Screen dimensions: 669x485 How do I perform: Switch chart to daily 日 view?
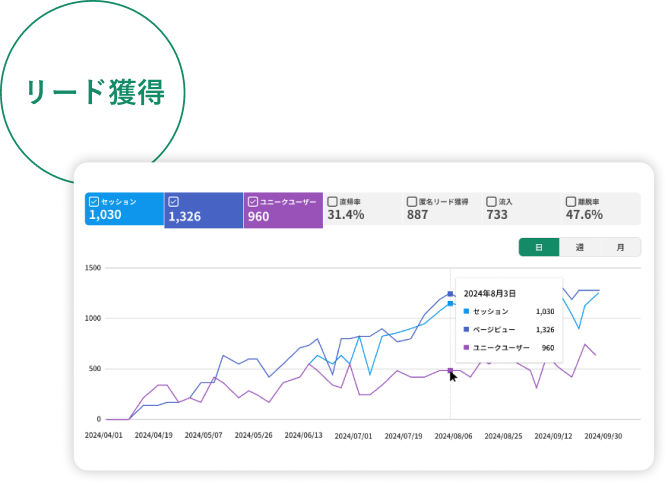(539, 247)
